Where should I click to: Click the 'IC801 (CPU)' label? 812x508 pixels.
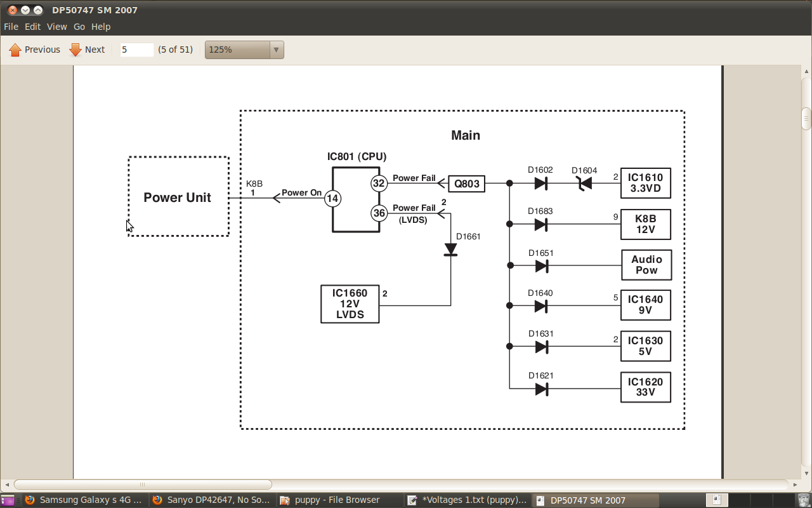pos(357,156)
